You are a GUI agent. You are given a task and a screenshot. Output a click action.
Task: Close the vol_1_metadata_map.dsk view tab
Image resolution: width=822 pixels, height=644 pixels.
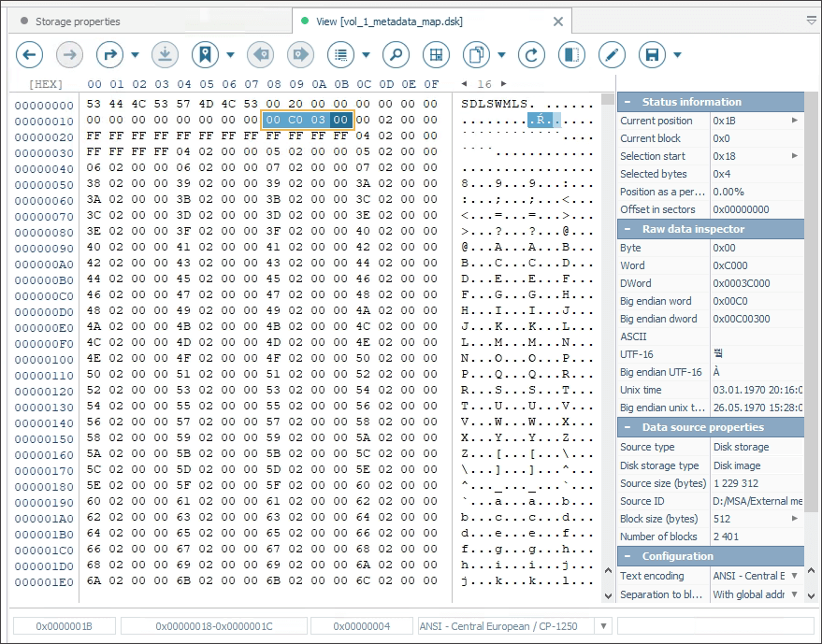[x=558, y=21]
